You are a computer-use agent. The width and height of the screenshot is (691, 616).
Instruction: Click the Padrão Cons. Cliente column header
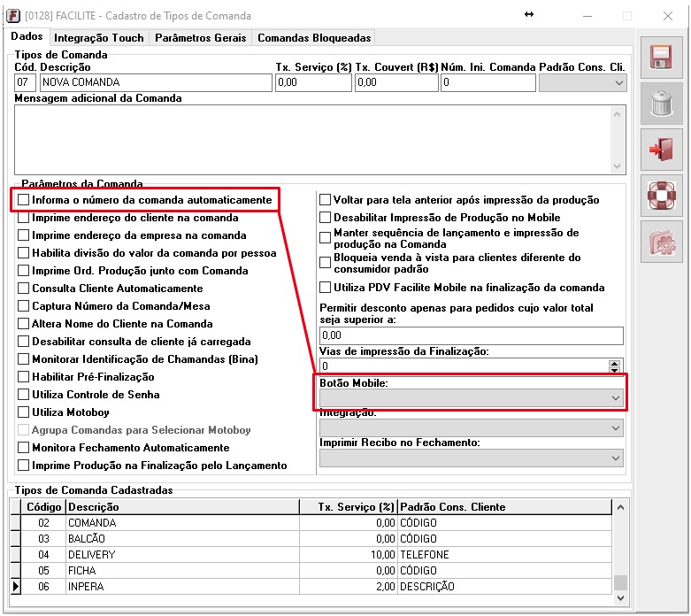coord(504,506)
